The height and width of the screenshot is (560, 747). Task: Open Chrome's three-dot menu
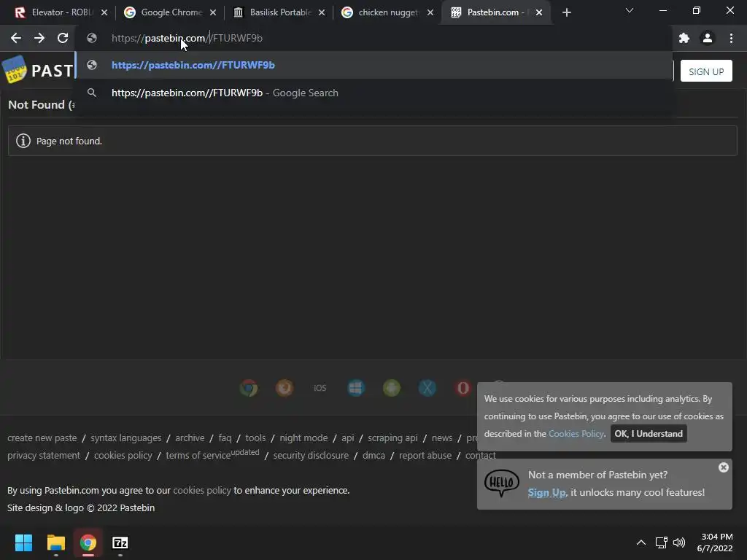pyautogui.click(x=731, y=38)
